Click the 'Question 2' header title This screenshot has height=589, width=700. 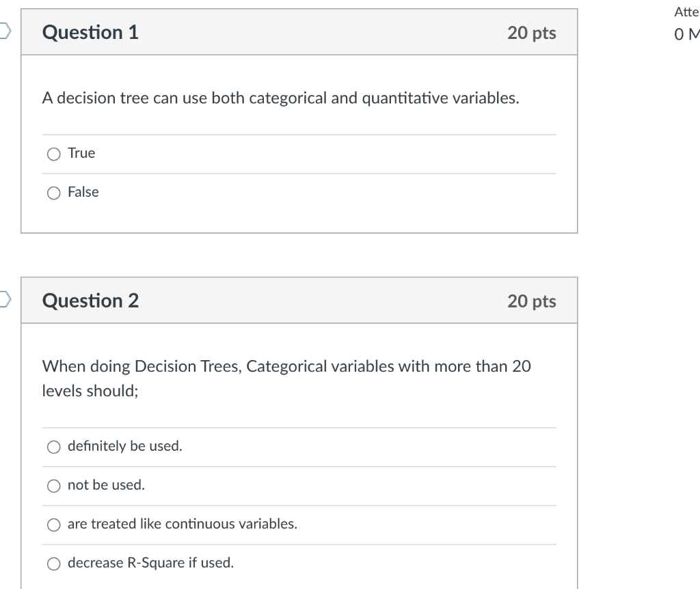point(91,300)
